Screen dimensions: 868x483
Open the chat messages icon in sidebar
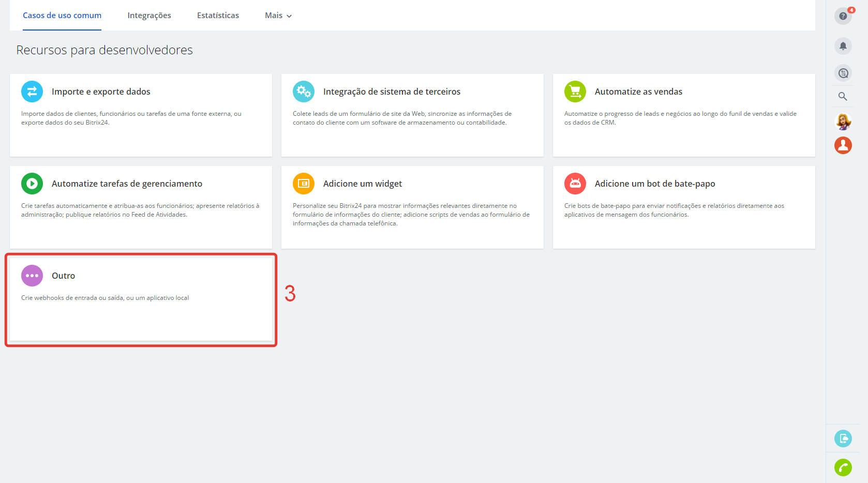[843, 73]
